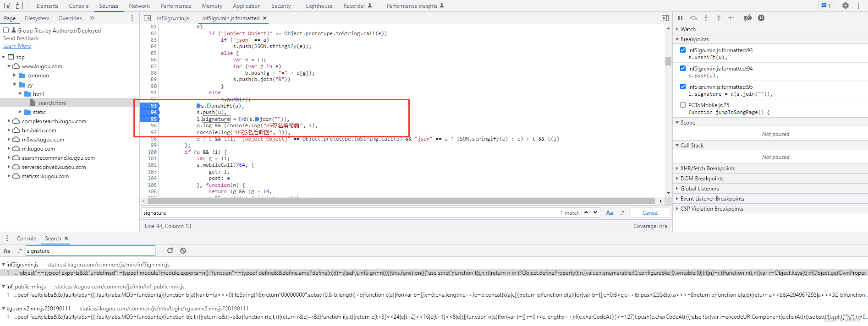Screen dimensions: 868x326
Task: Uncheck breakpoint infSign.min.js:formatted:95
Action: click(683, 87)
